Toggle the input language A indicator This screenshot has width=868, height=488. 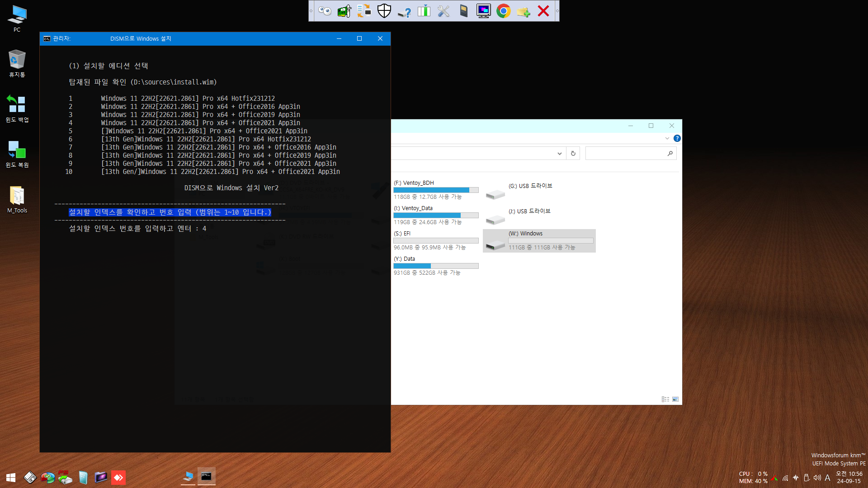click(827, 478)
